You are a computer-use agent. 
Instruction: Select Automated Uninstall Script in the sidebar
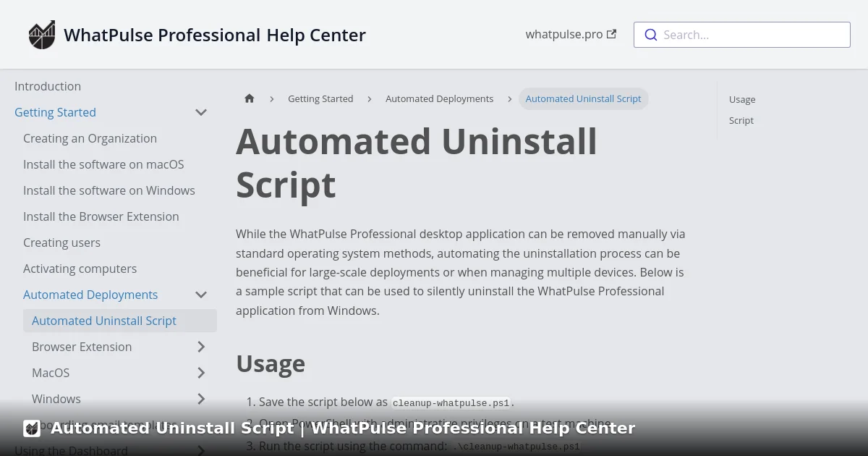[x=120, y=321]
